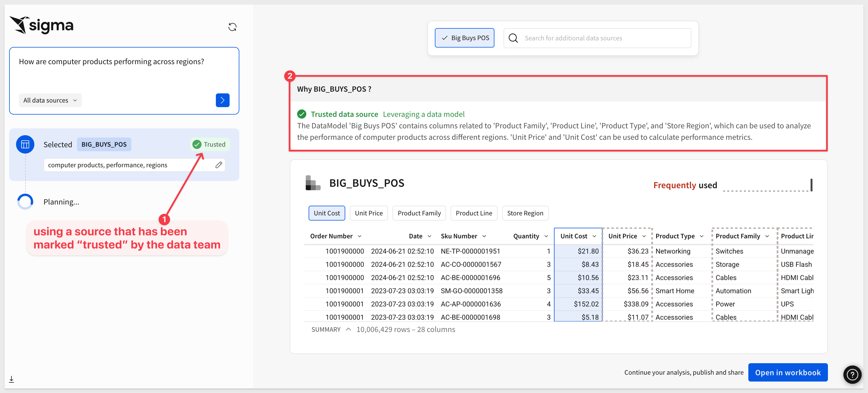The height and width of the screenshot is (393, 868).
Task: Toggle the Unit Price column chip
Action: [x=369, y=213]
